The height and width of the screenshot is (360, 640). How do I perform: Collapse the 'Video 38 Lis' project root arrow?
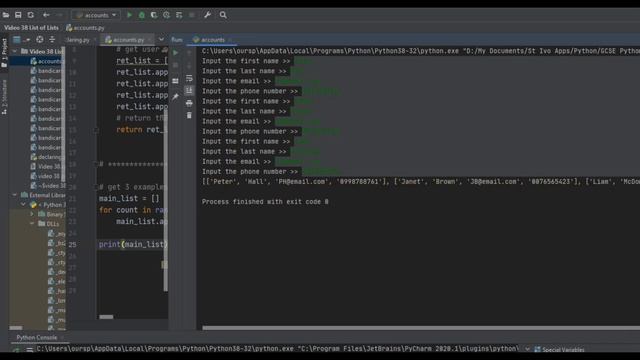click(x=15, y=51)
